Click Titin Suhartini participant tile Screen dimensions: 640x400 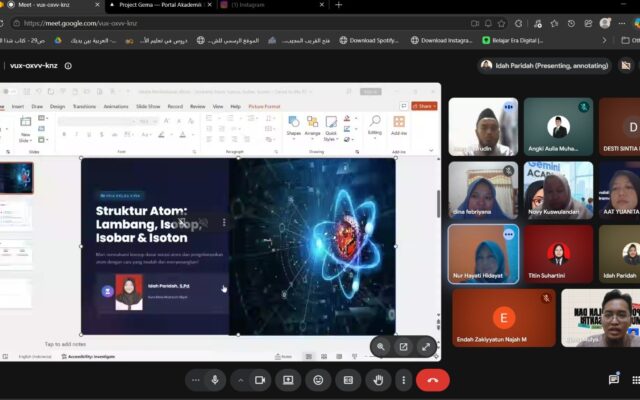tap(558, 254)
